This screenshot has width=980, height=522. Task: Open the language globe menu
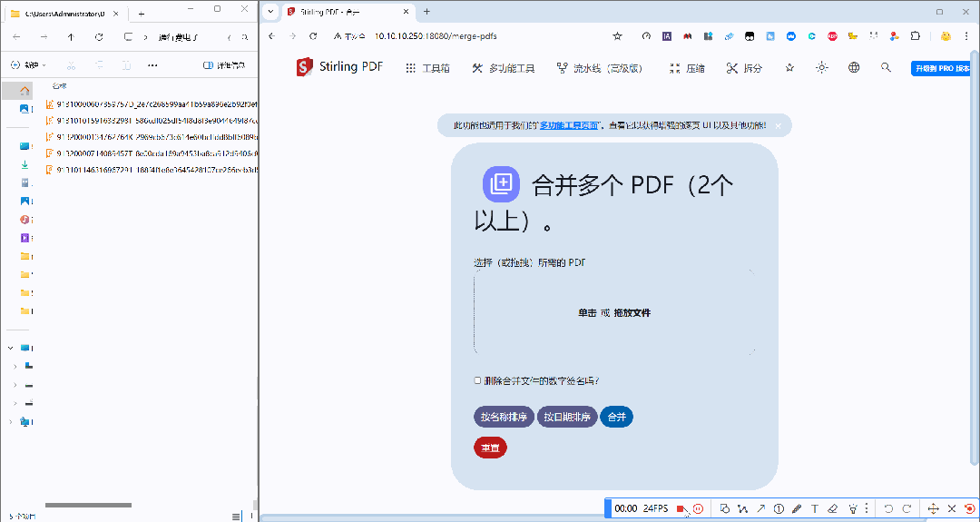[x=854, y=67]
